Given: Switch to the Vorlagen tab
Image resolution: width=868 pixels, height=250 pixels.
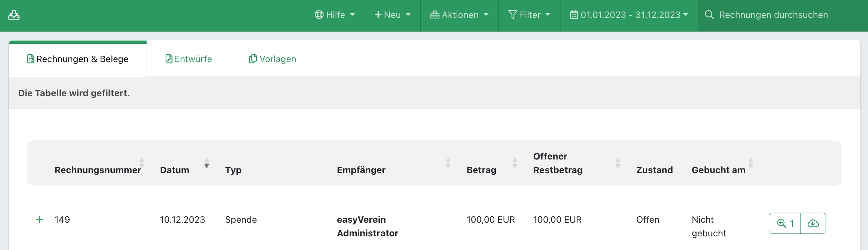Looking at the screenshot, I should [273, 59].
